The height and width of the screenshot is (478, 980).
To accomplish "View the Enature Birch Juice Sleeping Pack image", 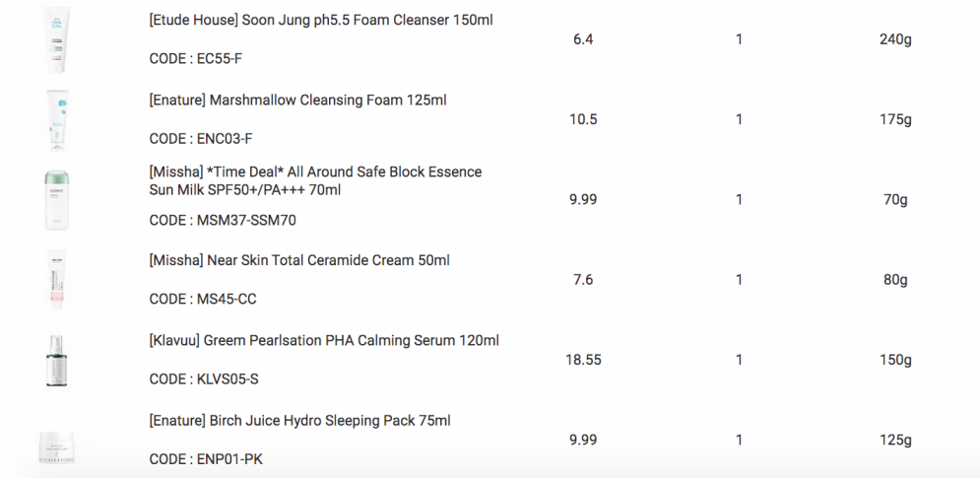I will click(57, 445).
